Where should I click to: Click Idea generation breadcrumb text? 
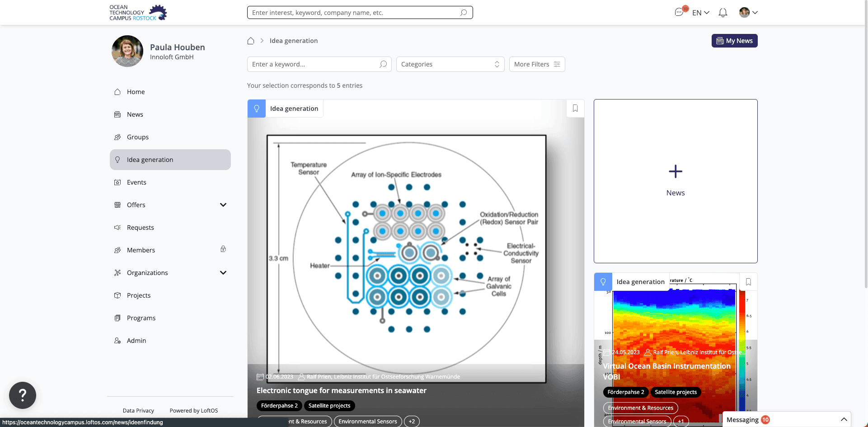pos(294,41)
